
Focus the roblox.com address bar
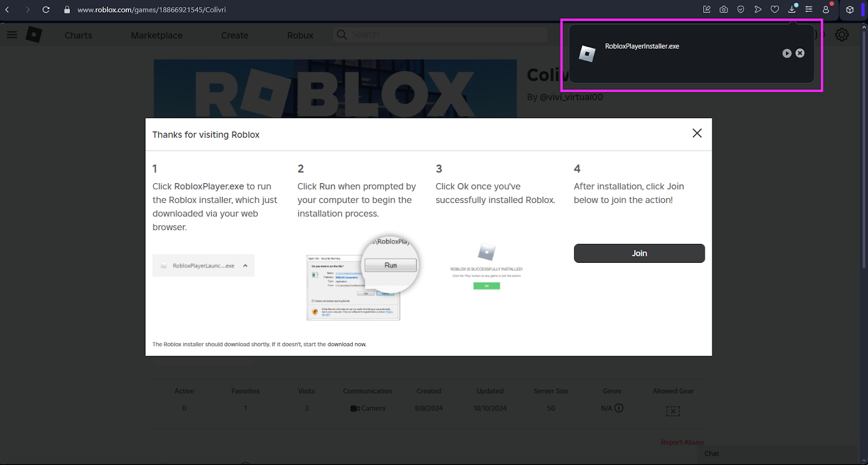[152, 10]
